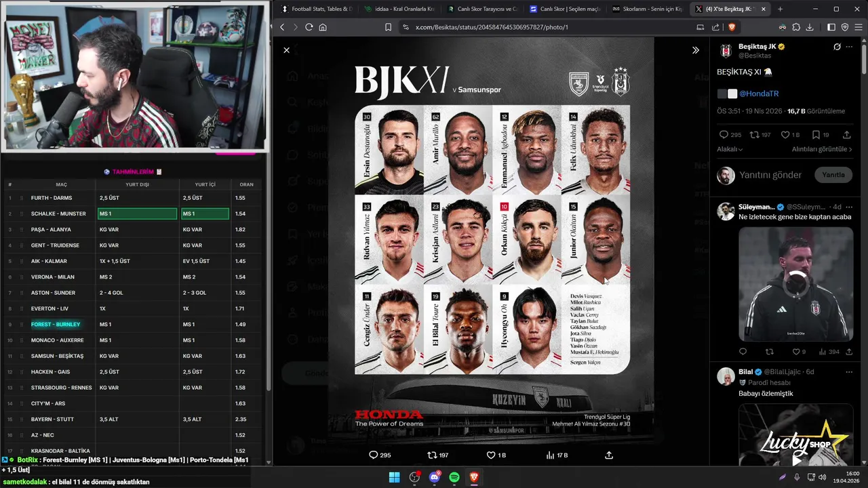This screenshot has height=488, width=868.
Task: Like the tweet via the side panel heart
Action: [x=785, y=135]
